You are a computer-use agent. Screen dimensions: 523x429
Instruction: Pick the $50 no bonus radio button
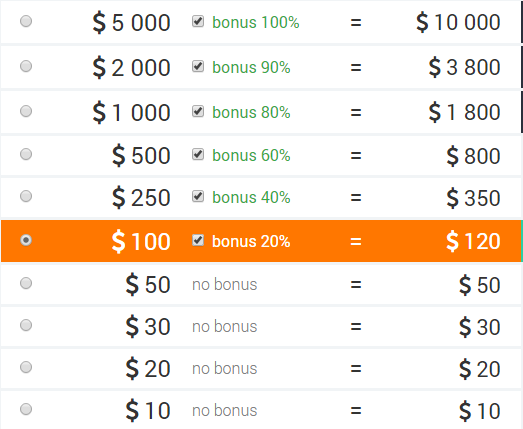pos(26,283)
